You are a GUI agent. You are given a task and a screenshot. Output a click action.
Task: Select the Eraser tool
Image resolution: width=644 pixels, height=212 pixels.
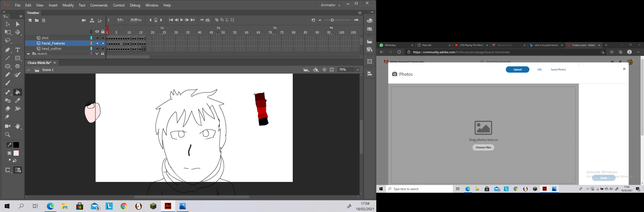tap(7, 109)
